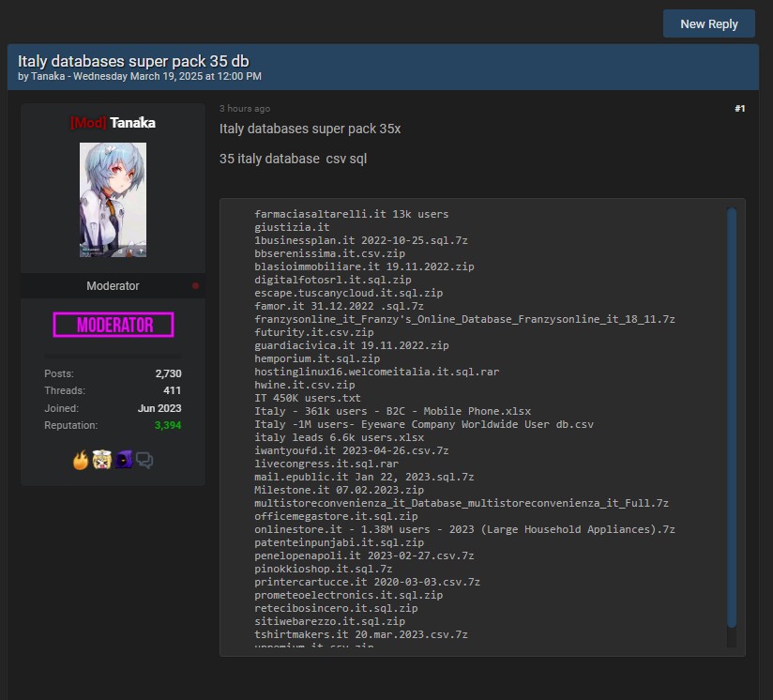This screenshot has width=773, height=700.
Task: Click the '3 hours ago' post timestamp
Action: pyautogui.click(x=245, y=109)
